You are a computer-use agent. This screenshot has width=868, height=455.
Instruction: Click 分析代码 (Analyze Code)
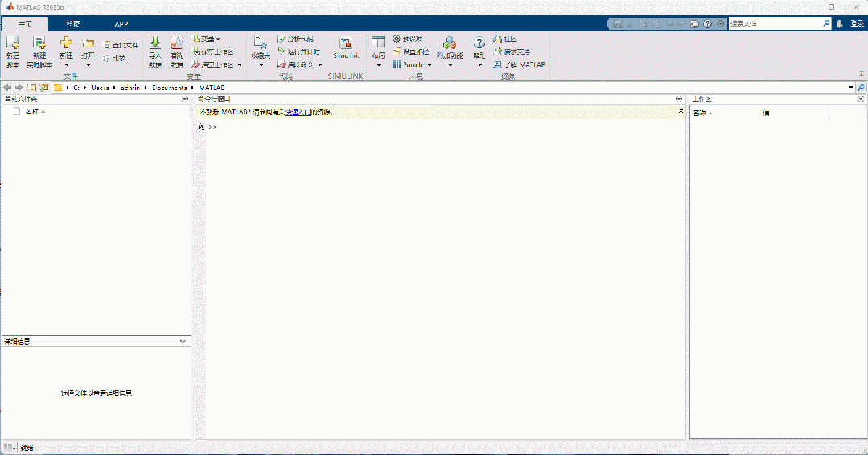pos(295,39)
